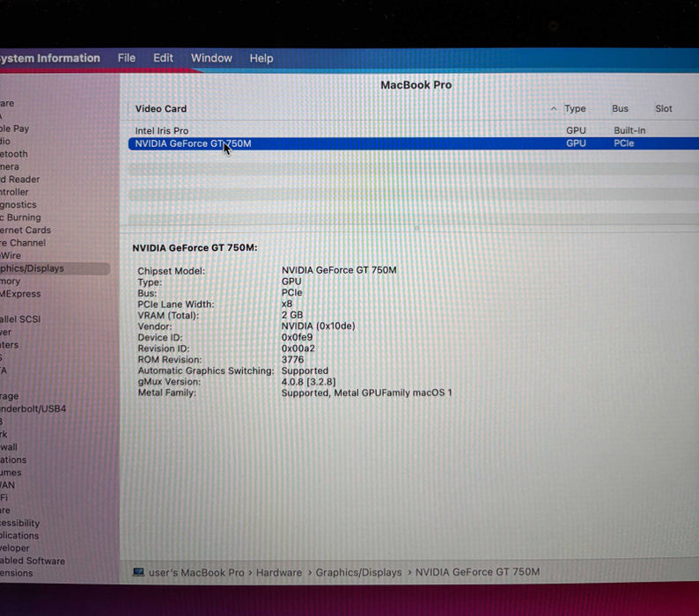699x616 pixels.
Task: Select Disabled Software in the sidebar
Action: pos(33,561)
